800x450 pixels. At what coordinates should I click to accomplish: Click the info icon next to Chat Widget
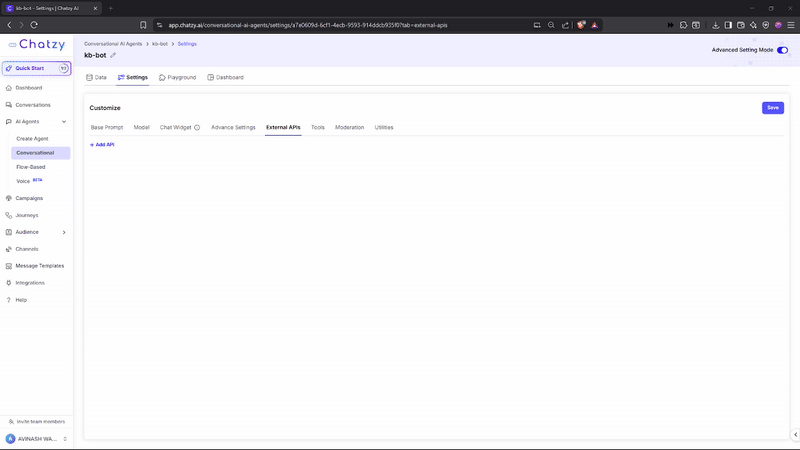tap(197, 128)
